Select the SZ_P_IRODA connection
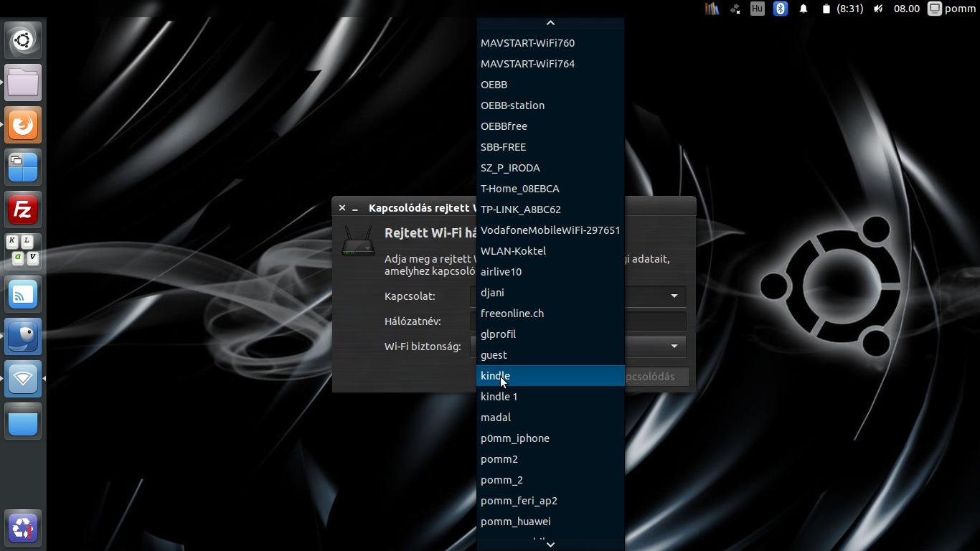 (x=551, y=168)
